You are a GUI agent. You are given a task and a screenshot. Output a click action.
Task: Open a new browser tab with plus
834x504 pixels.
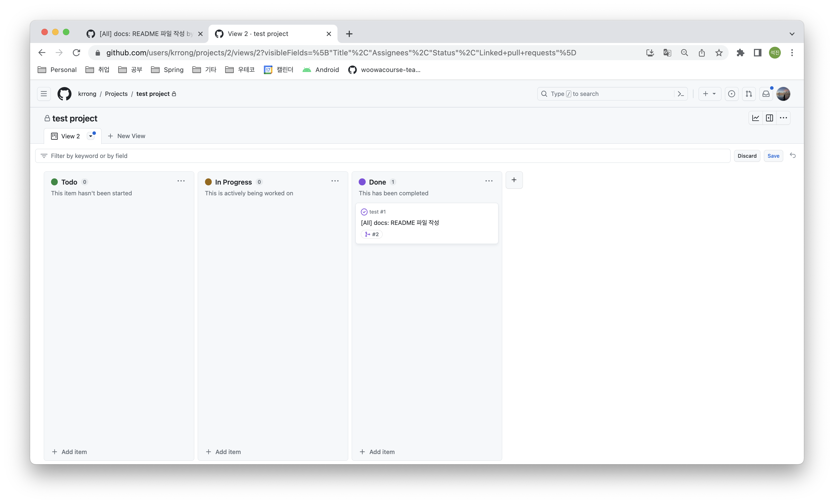(x=349, y=34)
